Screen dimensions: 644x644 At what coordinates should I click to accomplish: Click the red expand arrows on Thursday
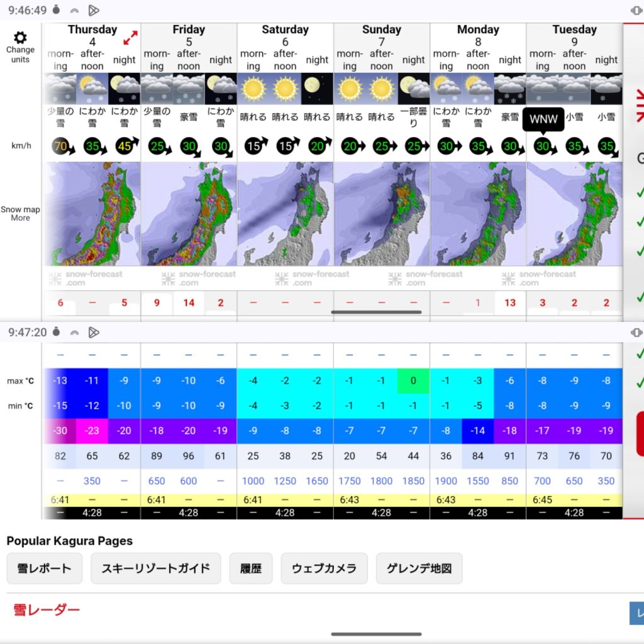click(x=130, y=38)
